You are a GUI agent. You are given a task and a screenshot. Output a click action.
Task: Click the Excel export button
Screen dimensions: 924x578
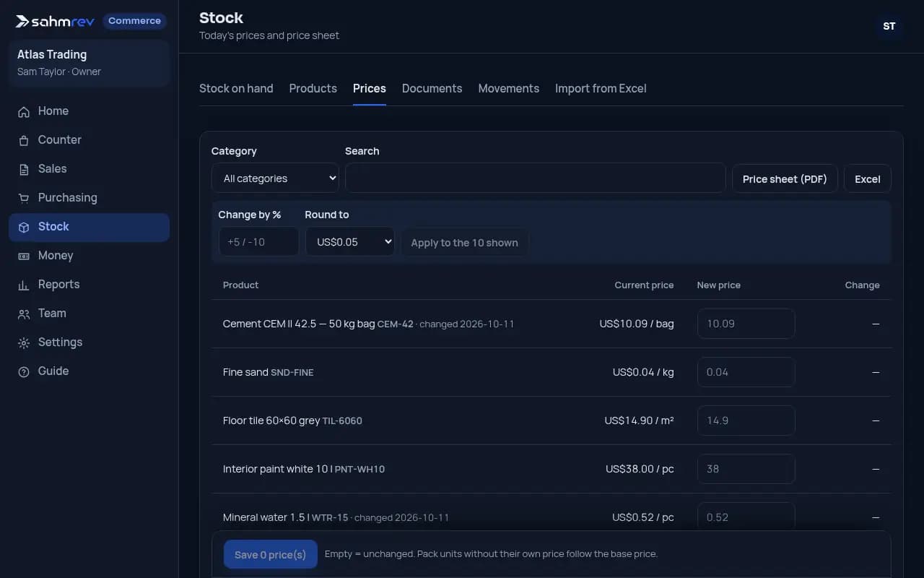(868, 178)
